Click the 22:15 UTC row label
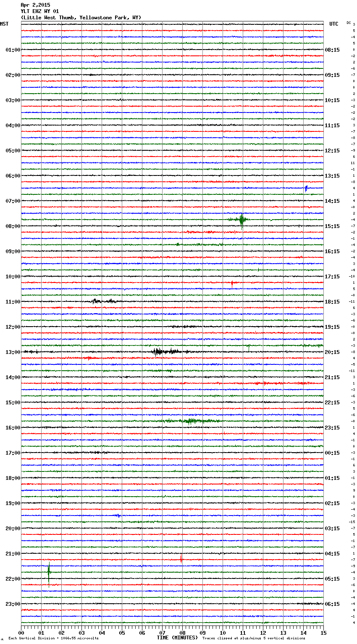 click(x=332, y=403)
